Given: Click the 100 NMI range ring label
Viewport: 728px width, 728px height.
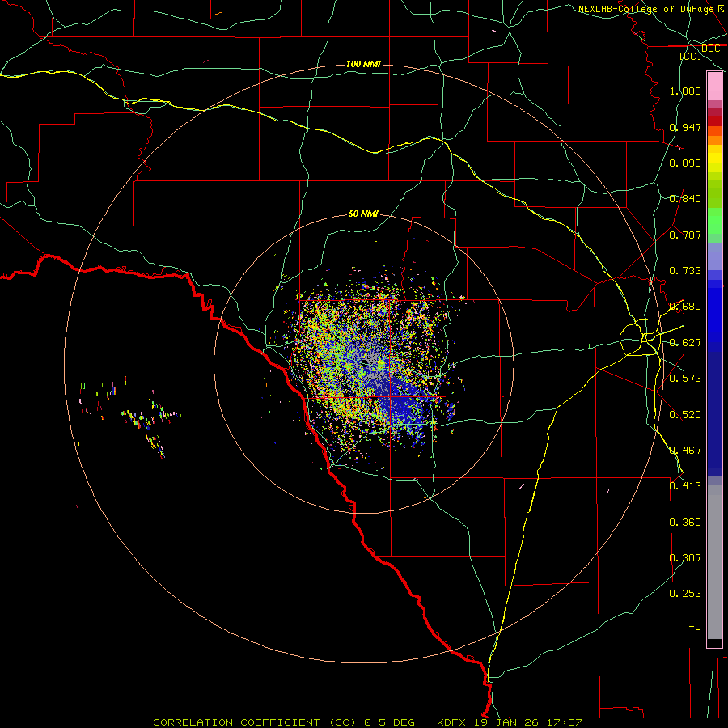Looking at the screenshot, I should (x=363, y=64).
